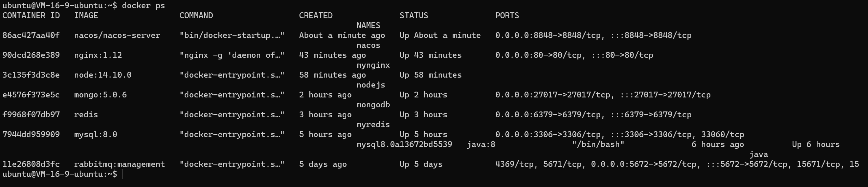Click the java:8 image text
The image size is (868, 187).
(x=481, y=145)
